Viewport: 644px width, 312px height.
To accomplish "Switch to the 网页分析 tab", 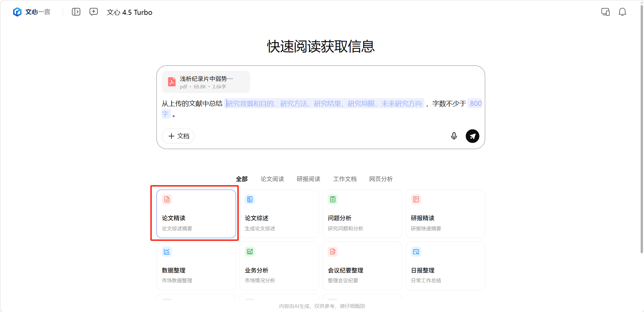I will pos(381,179).
